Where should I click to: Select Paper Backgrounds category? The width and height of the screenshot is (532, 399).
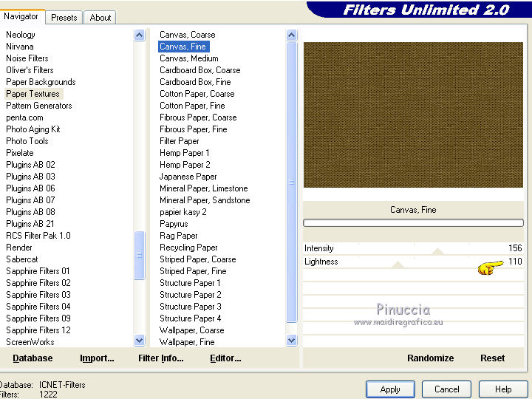[41, 82]
